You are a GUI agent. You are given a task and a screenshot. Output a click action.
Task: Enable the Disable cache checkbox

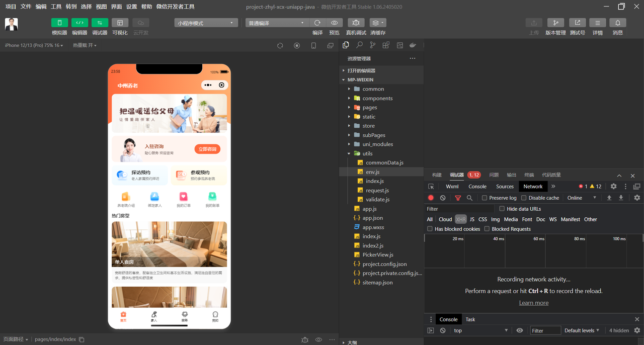524,198
